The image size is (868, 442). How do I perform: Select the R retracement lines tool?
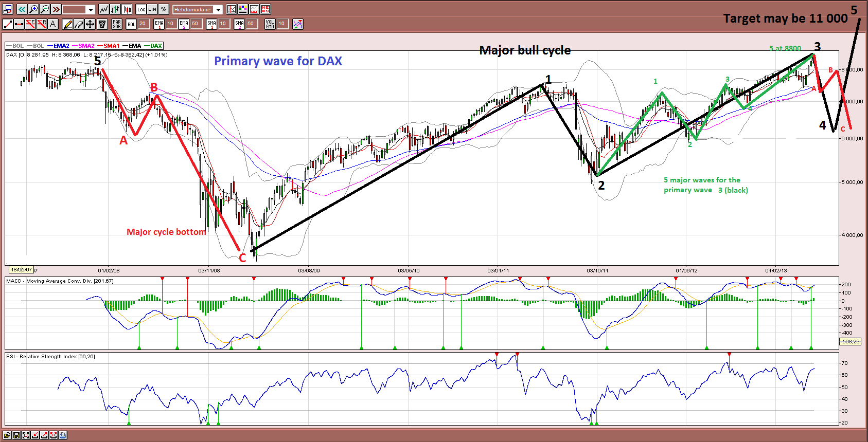point(42,24)
